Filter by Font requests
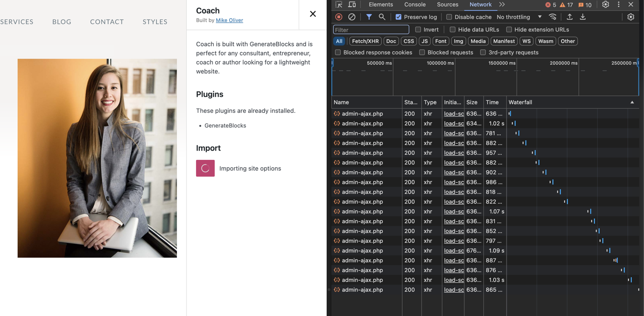The height and width of the screenshot is (316, 644). pos(441,41)
